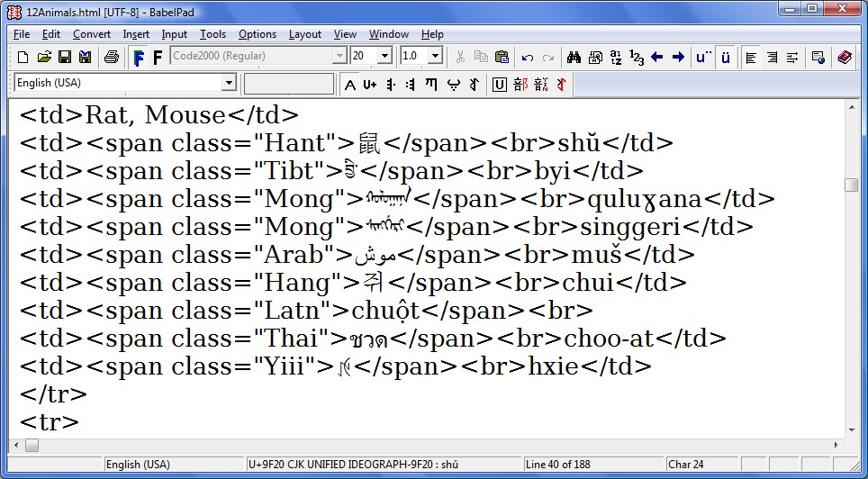This screenshot has width=868, height=479.
Task: Save the file with the floppy icon
Action: pyautogui.click(x=65, y=57)
